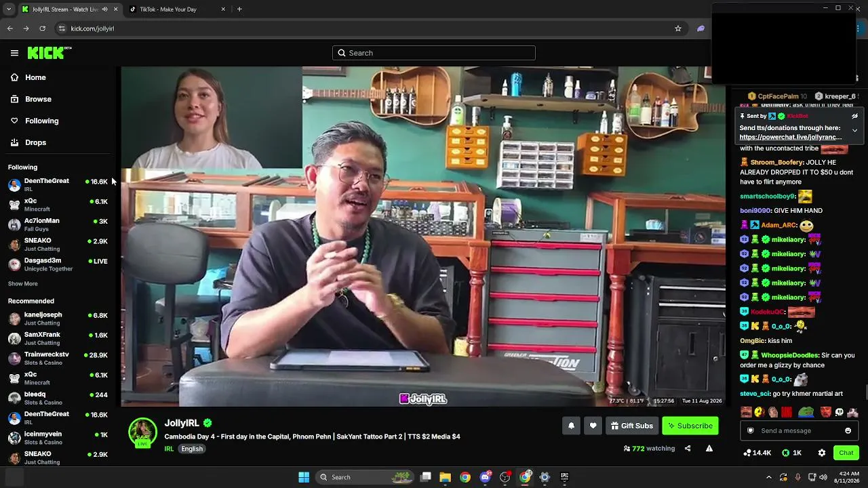Screen dimensions: 868x488
Task: Expand the pinned message chevron
Action: (x=854, y=130)
